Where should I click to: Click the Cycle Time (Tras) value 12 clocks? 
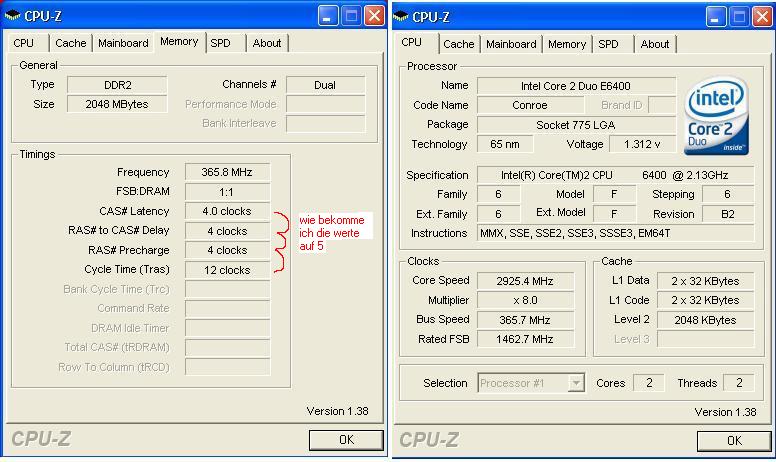tap(228, 270)
